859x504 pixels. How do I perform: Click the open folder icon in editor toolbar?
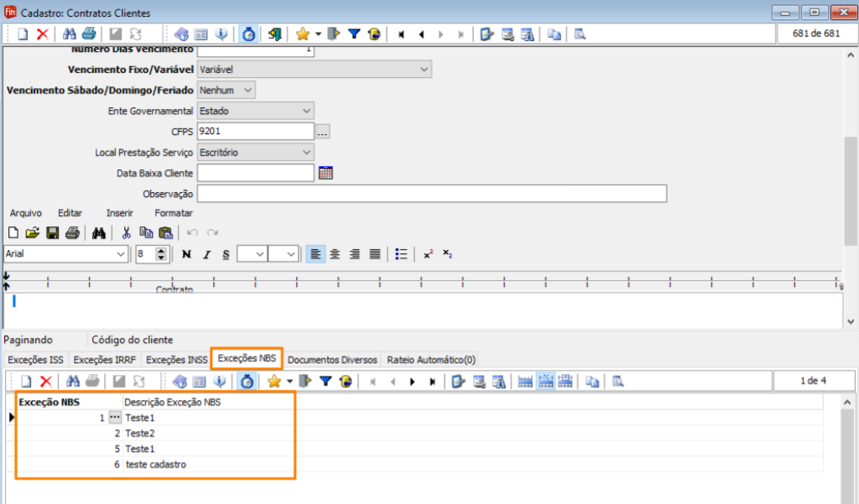32,233
